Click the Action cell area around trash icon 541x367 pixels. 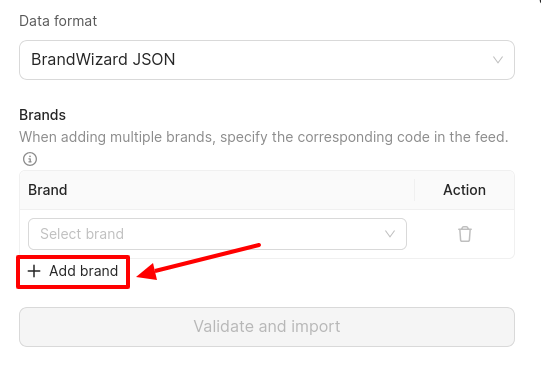[x=464, y=234]
